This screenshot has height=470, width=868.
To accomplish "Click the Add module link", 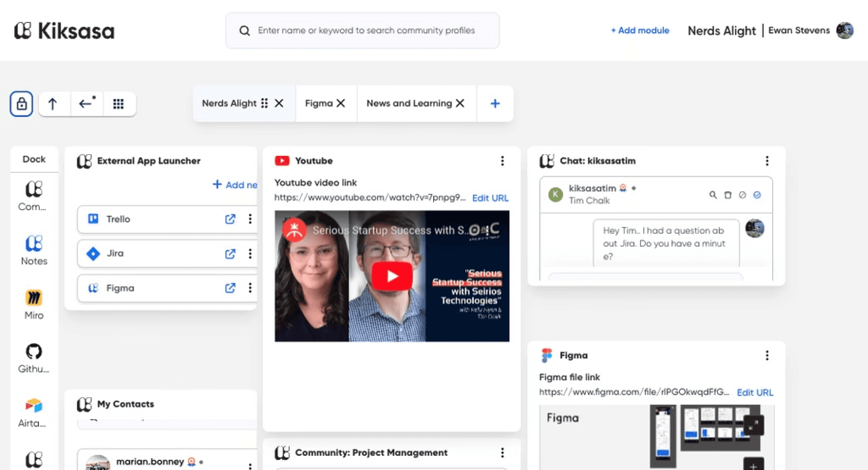I will [x=640, y=30].
